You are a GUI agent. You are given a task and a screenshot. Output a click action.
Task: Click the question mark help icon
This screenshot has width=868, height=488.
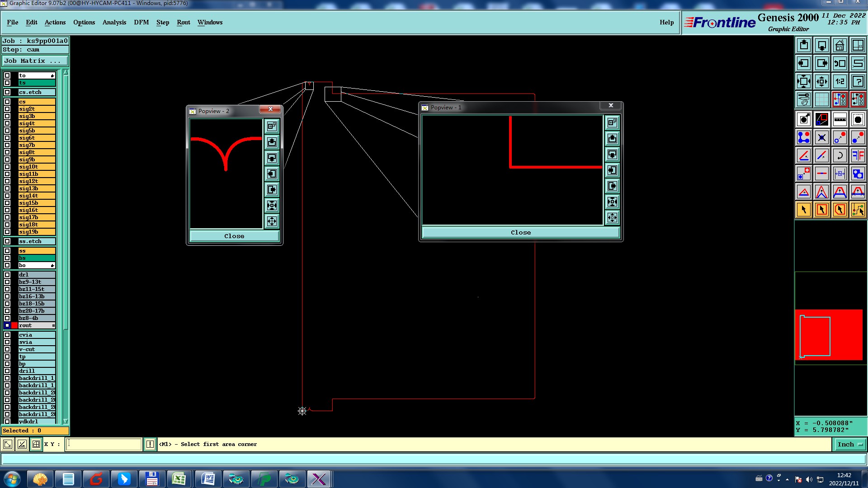point(858,81)
